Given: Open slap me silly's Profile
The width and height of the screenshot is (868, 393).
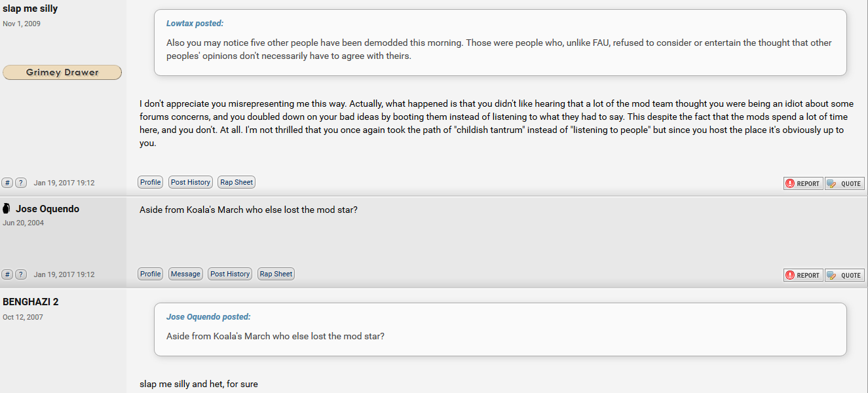Looking at the screenshot, I should coord(150,182).
